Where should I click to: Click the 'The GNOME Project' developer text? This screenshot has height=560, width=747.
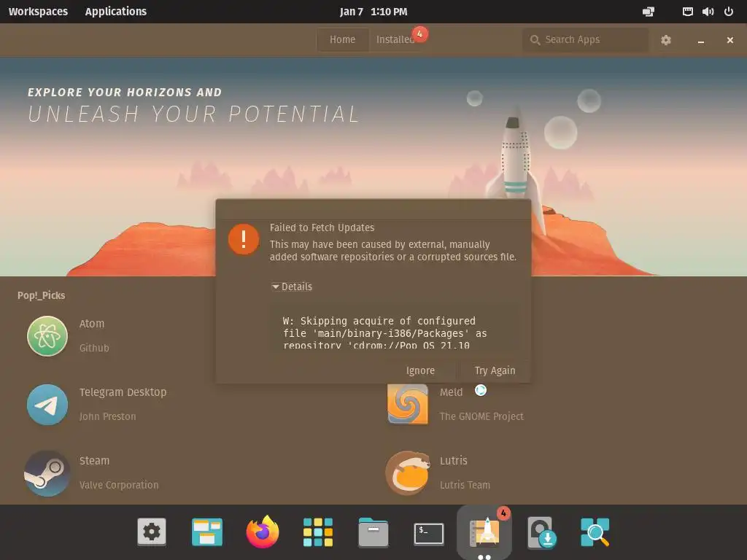click(481, 416)
